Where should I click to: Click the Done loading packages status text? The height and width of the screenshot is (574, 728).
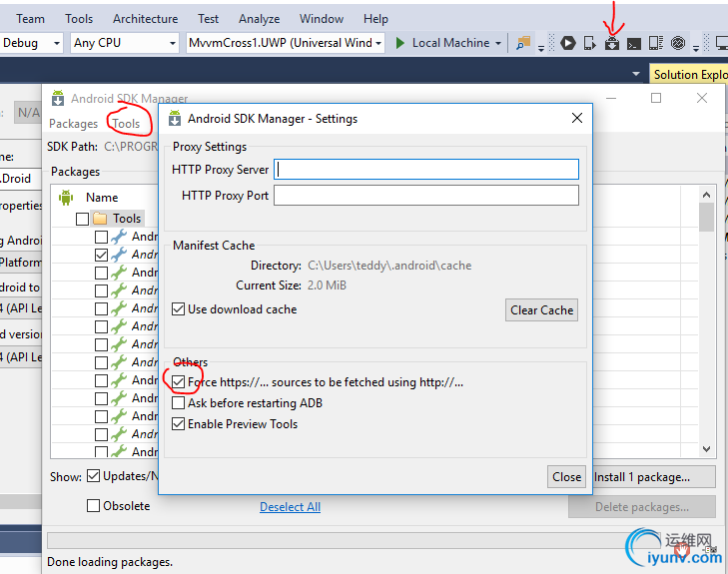click(x=110, y=562)
